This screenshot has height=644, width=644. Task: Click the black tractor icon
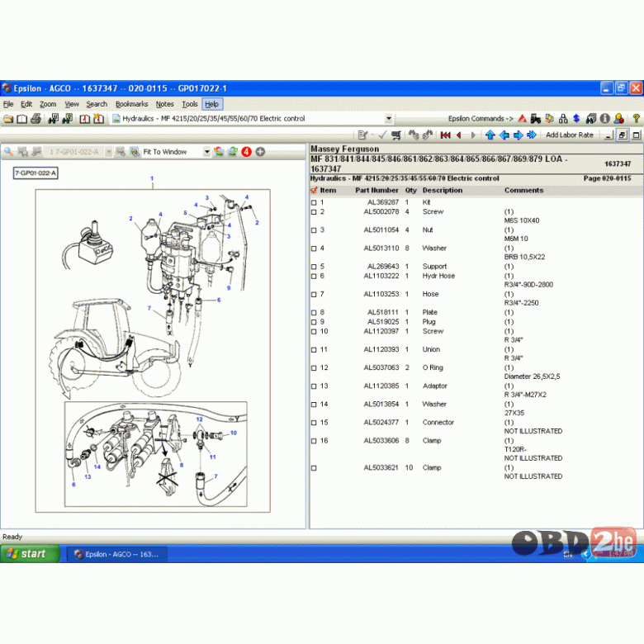pos(536,119)
